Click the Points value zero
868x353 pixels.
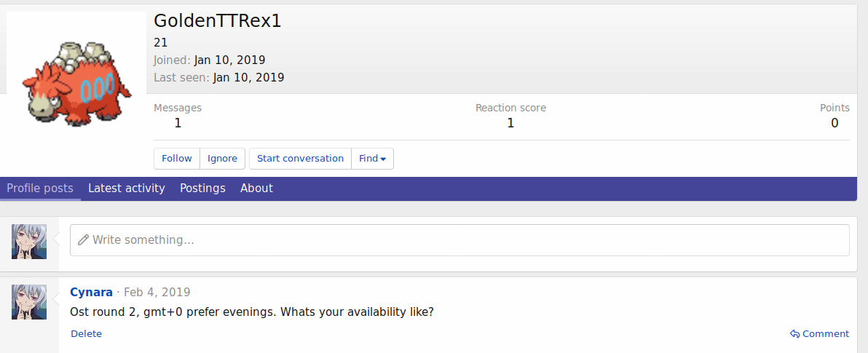point(835,123)
